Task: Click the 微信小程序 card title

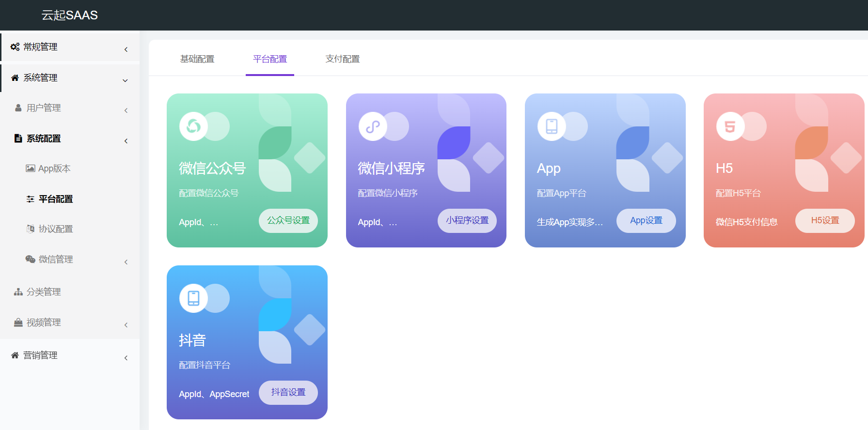Action: pos(391,169)
